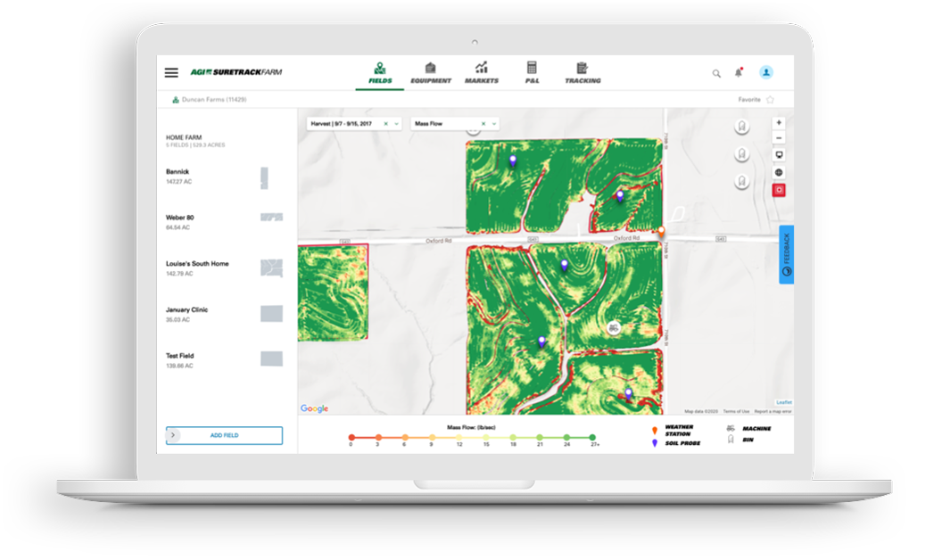Switch to the Markets tab
942x560 pixels.
click(x=482, y=73)
